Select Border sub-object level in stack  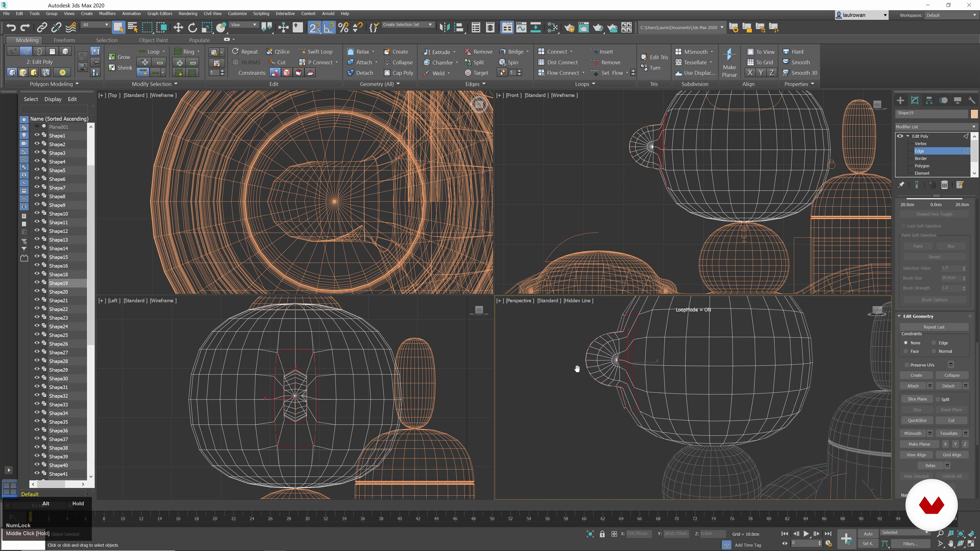[921, 158]
